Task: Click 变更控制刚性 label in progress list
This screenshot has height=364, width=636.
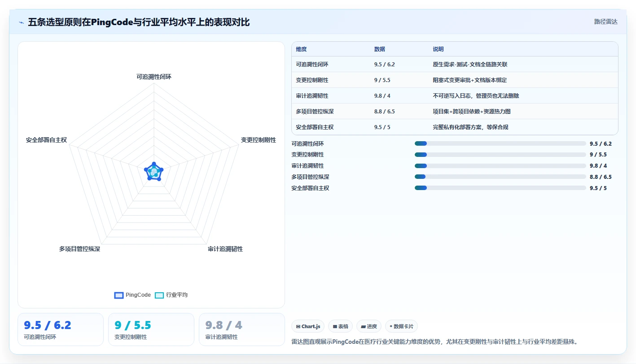Action: pyautogui.click(x=307, y=155)
